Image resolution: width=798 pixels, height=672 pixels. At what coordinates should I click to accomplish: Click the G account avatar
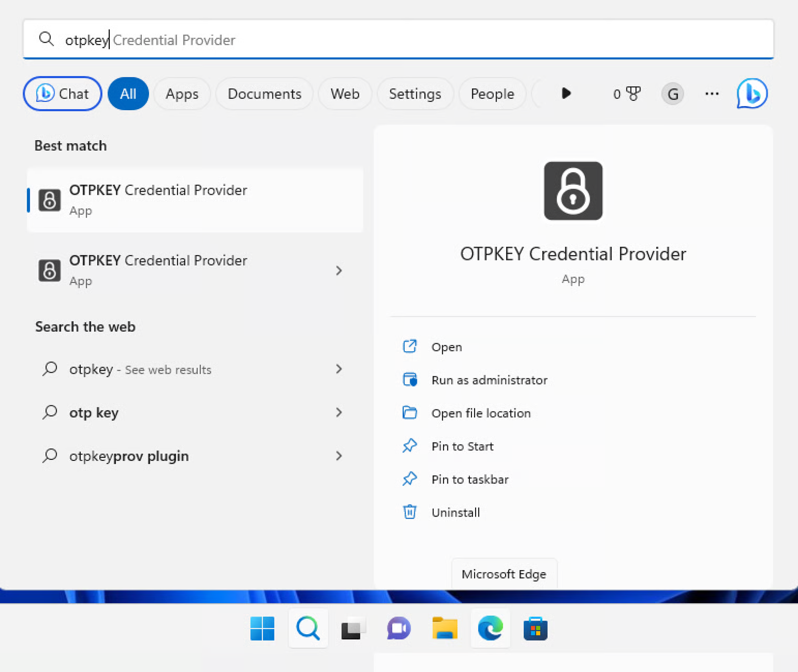coord(673,94)
